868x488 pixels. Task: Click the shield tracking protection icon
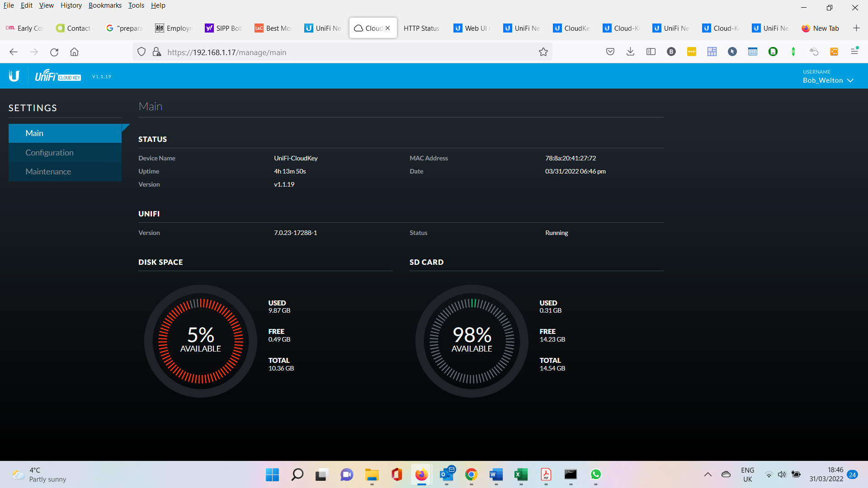[142, 52]
